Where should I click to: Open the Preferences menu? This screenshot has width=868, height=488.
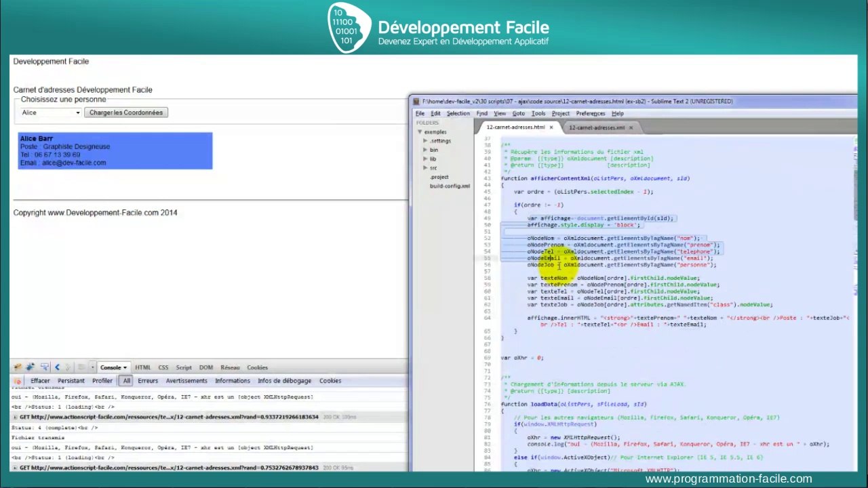click(590, 114)
